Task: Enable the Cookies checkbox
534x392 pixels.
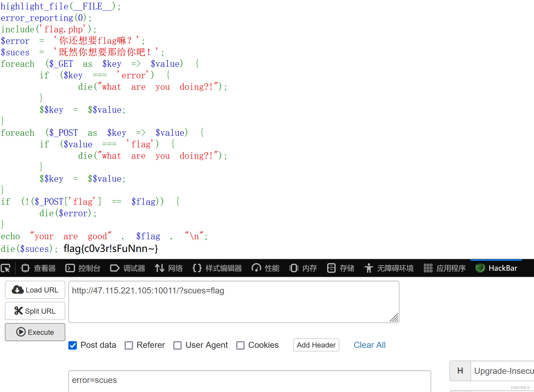Action: pyautogui.click(x=240, y=345)
